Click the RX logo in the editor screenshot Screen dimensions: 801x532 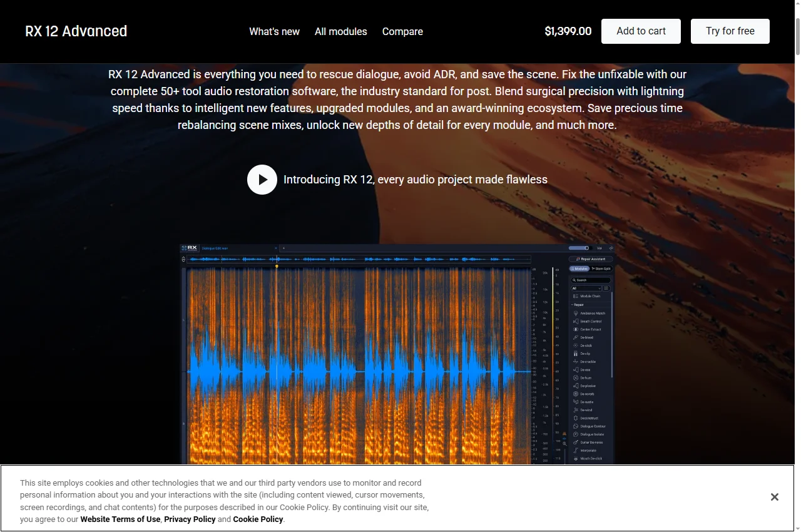point(190,248)
